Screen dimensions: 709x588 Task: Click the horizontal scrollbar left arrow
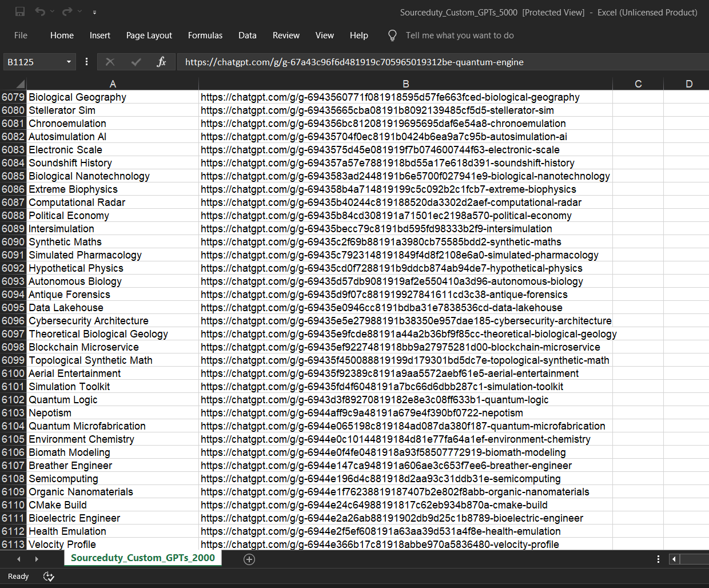click(674, 559)
